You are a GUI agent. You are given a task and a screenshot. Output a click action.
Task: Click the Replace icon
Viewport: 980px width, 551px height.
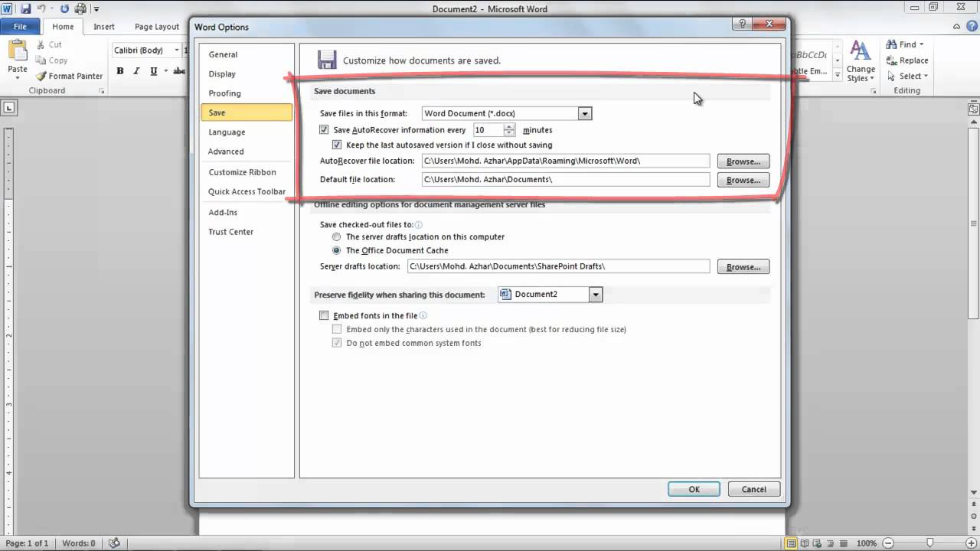pyautogui.click(x=892, y=60)
